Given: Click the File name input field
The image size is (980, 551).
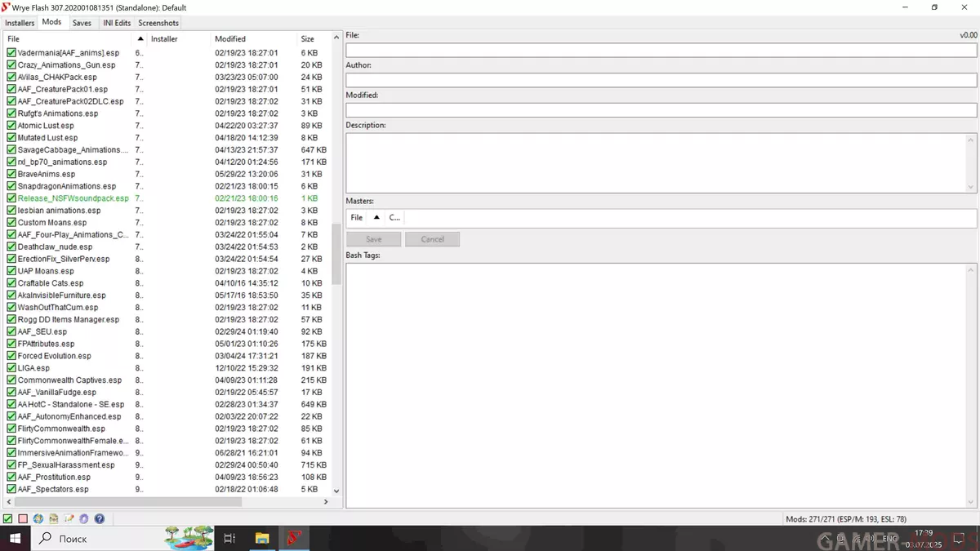Looking at the screenshot, I should point(661,50).
